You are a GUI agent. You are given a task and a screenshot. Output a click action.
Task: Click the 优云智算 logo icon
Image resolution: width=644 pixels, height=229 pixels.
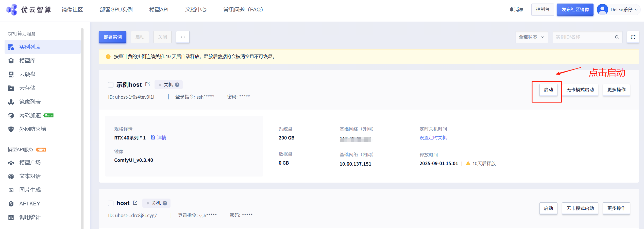click(x=11, y=10)
